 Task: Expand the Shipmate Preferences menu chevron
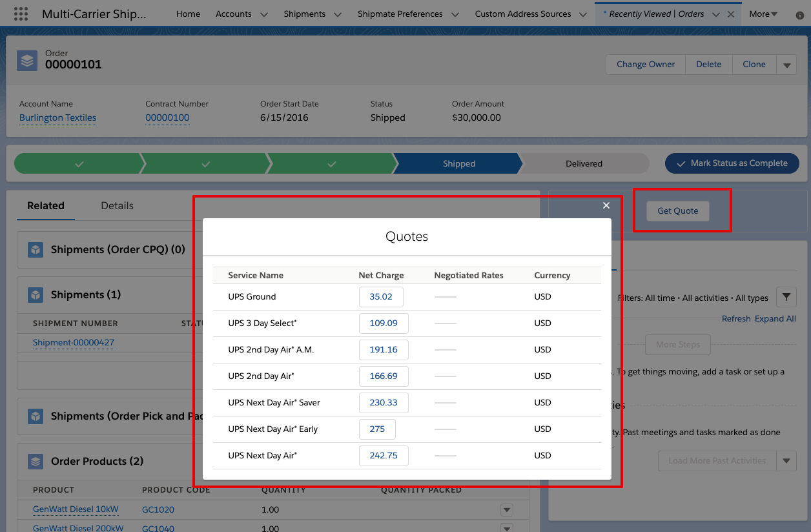click(455, 14)
